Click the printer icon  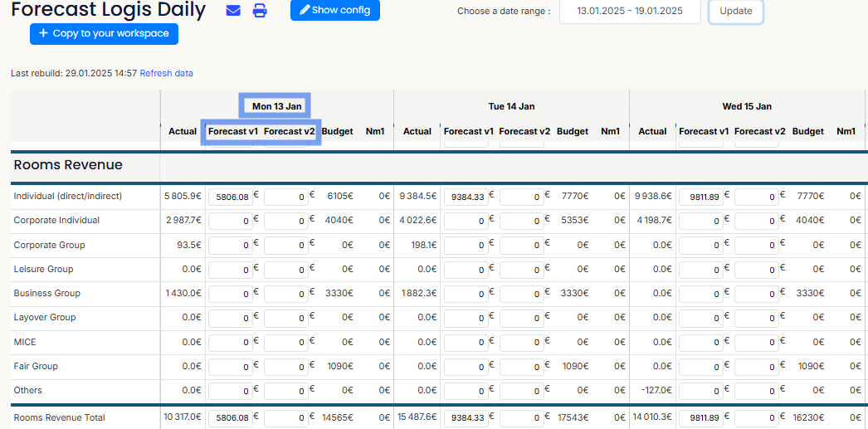[260, 11]
